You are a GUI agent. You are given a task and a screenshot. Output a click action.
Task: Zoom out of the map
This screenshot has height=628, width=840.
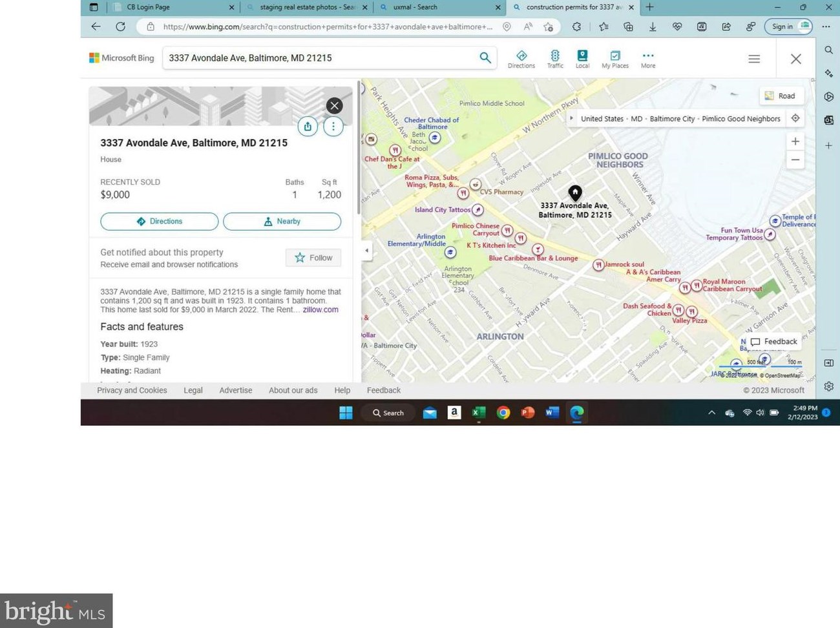pyautogui.click(x=795, y=160)
